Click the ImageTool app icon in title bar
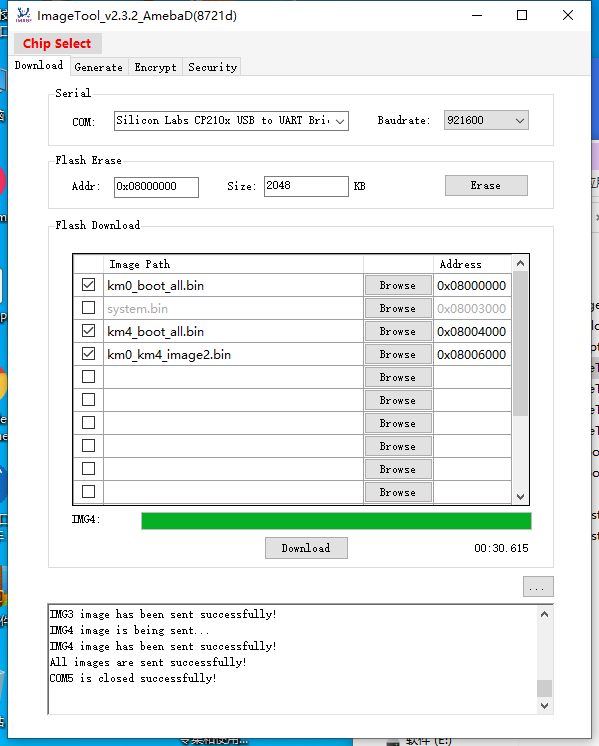This screenshot has width=599, height=746. pos(23,15)
